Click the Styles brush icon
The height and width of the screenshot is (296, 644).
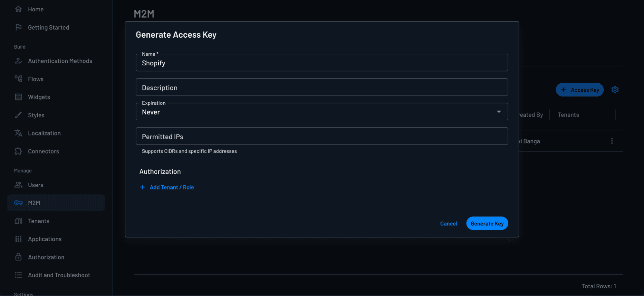18,115
